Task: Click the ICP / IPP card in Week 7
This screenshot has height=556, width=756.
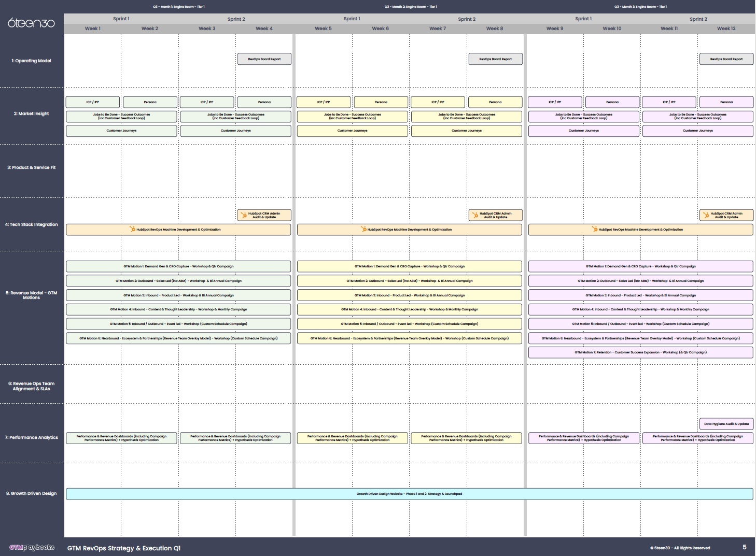Action: pos(438,102)
